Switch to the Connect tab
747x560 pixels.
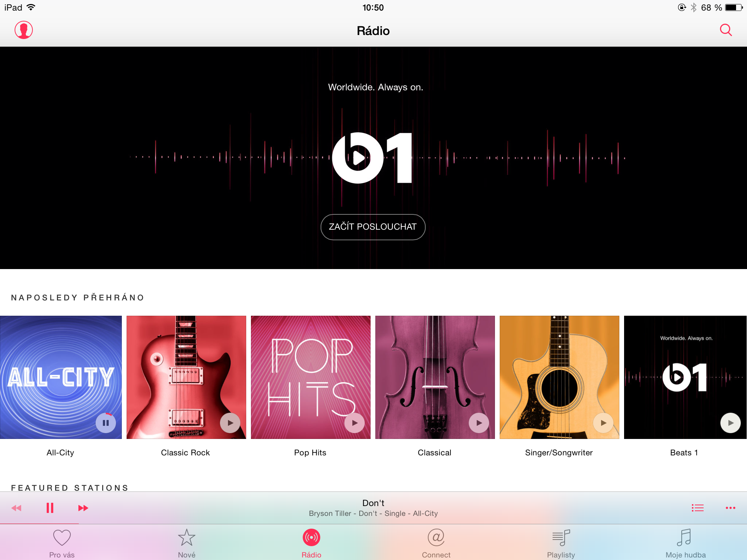click(x=436, y=543)
